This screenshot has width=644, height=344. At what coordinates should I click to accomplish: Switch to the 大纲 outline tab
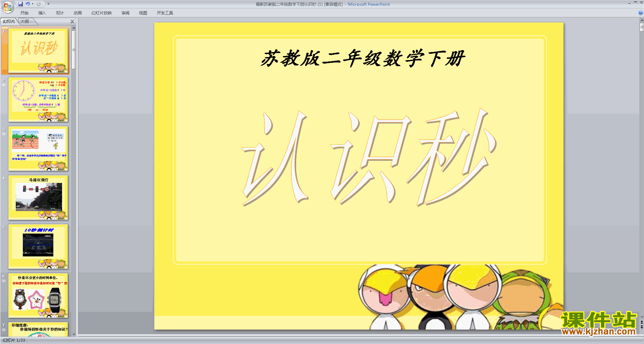coord(25,21)
